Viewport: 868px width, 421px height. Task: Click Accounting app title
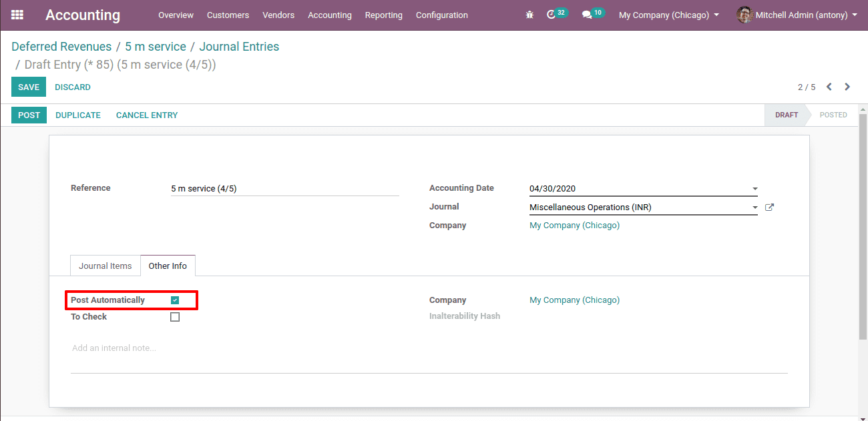pyautogui.click(x=83, y=15)
